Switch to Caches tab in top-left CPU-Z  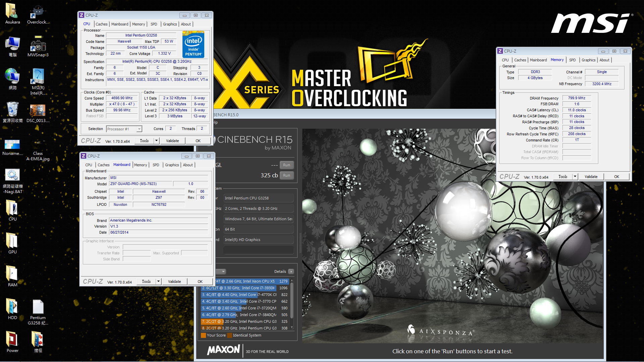point(101,24)
